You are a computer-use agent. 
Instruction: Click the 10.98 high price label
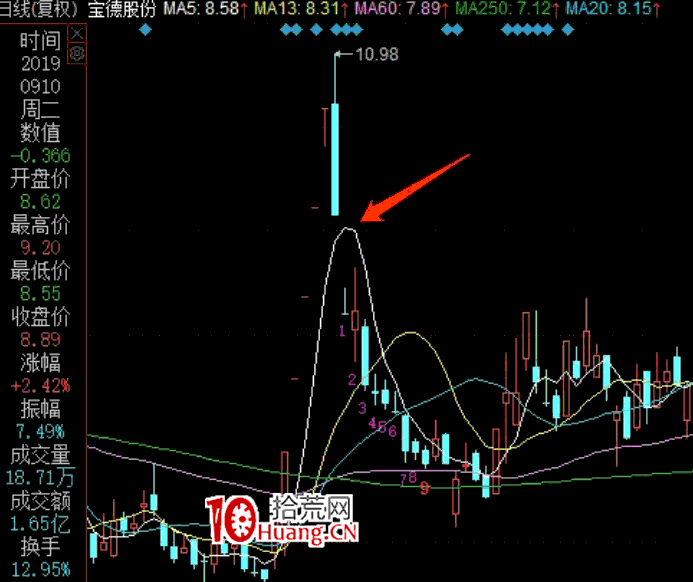click(377, 55)
